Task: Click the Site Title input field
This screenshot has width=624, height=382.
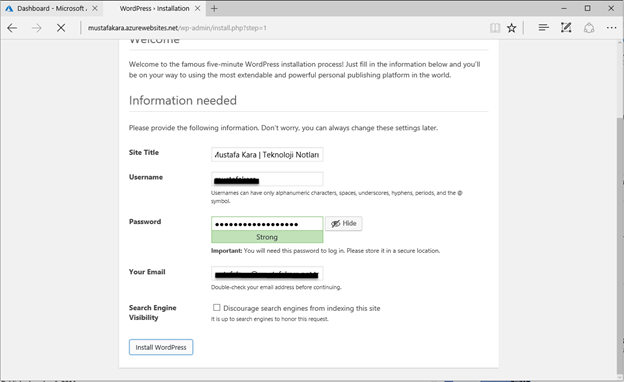Action: tap(267, 154)
